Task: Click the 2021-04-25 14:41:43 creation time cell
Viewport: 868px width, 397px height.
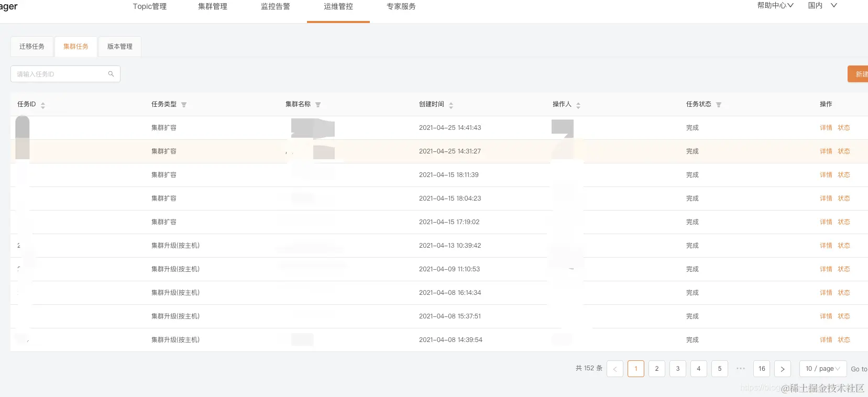Action: coord(450,128)
